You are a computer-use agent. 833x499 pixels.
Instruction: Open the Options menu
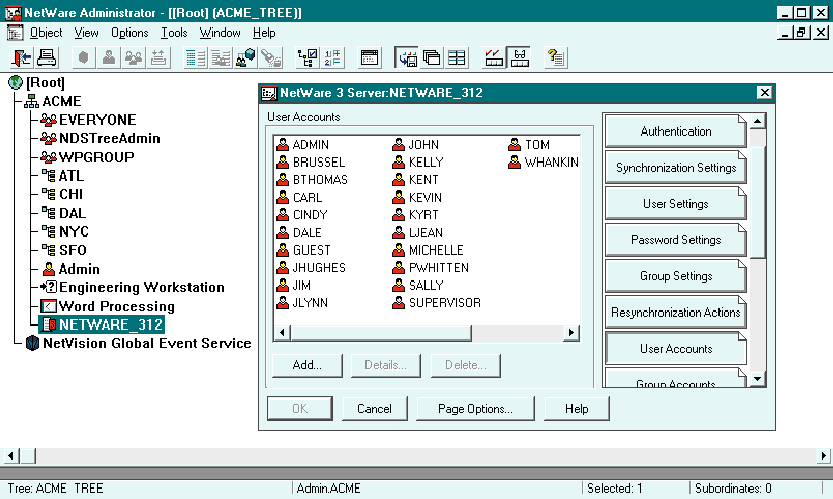(x=130, y=33)
